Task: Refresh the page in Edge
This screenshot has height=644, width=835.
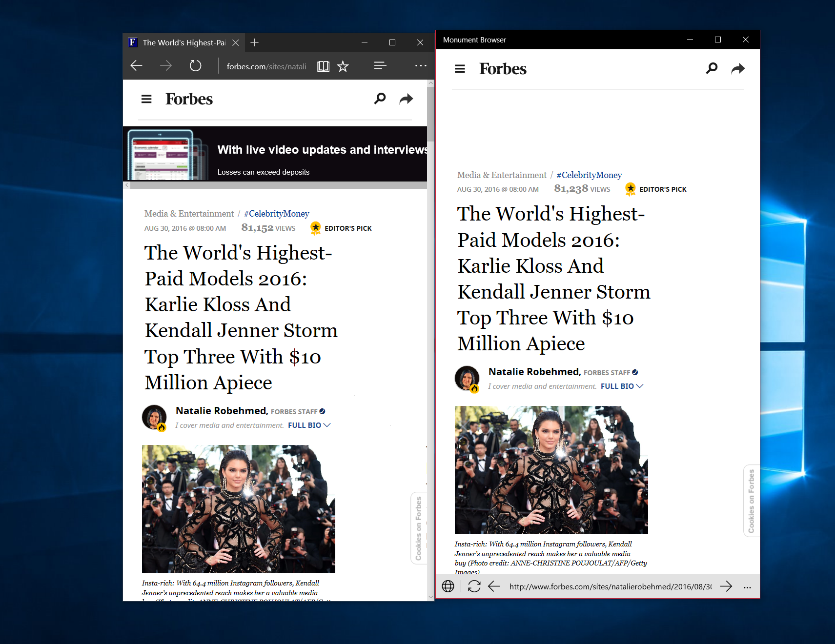Action: click(x=195, y=65)
